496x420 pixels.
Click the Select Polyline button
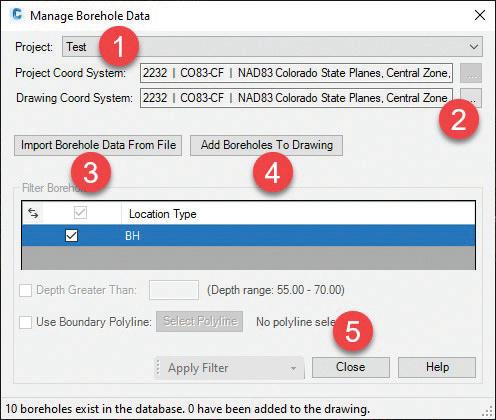click(x=199, y=321)
